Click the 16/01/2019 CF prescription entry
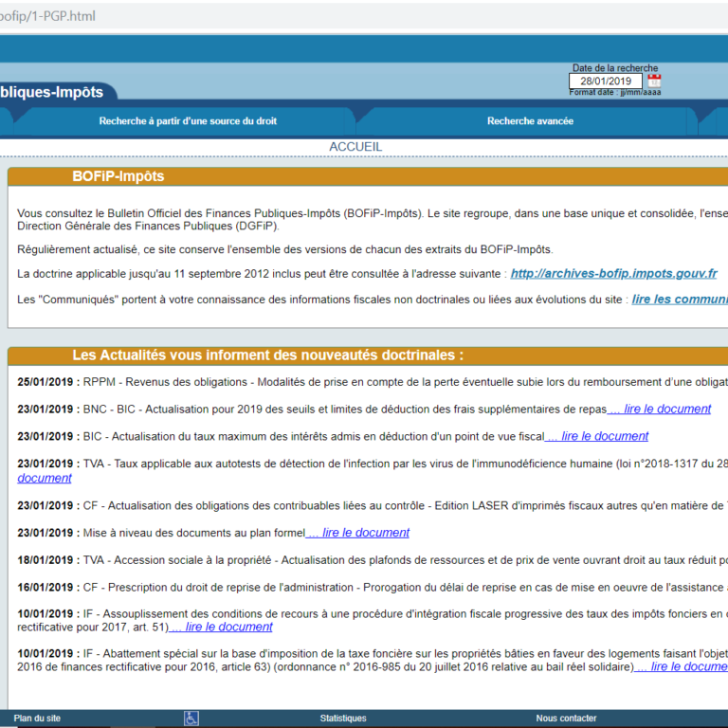 click(373, 588)
